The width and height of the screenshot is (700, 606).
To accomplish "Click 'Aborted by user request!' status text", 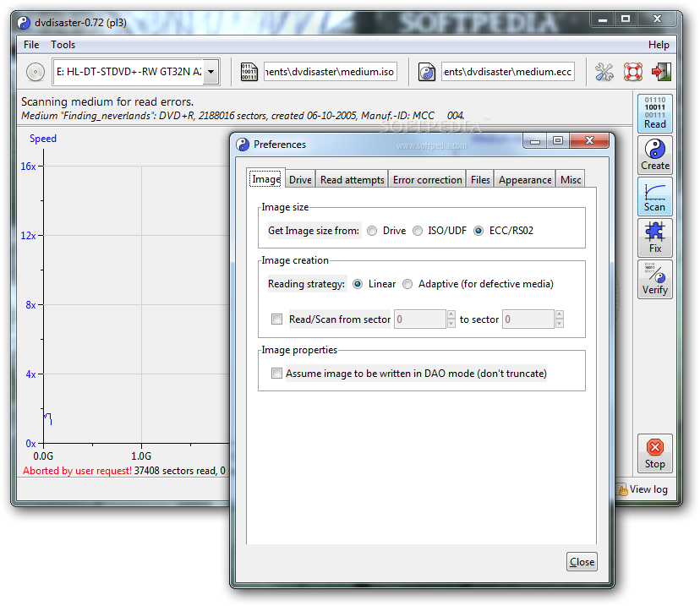I will [77, 471].
